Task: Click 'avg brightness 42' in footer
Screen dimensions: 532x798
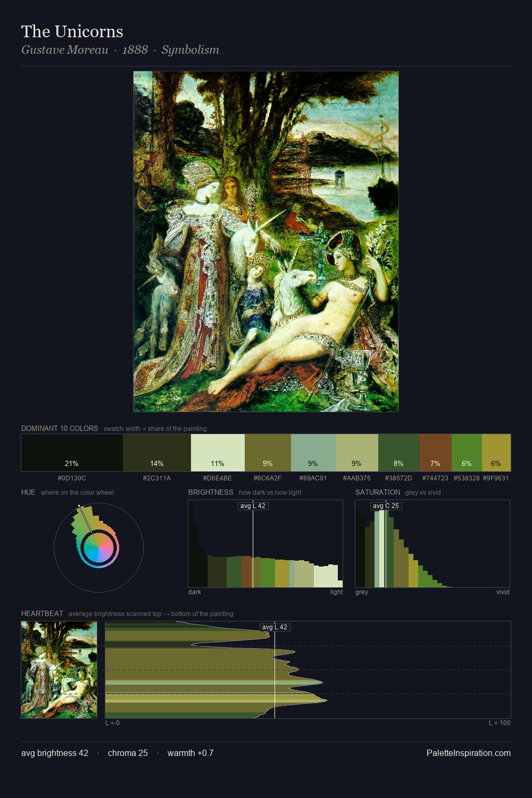Action: pyautogui.click(x=55, y=753)
